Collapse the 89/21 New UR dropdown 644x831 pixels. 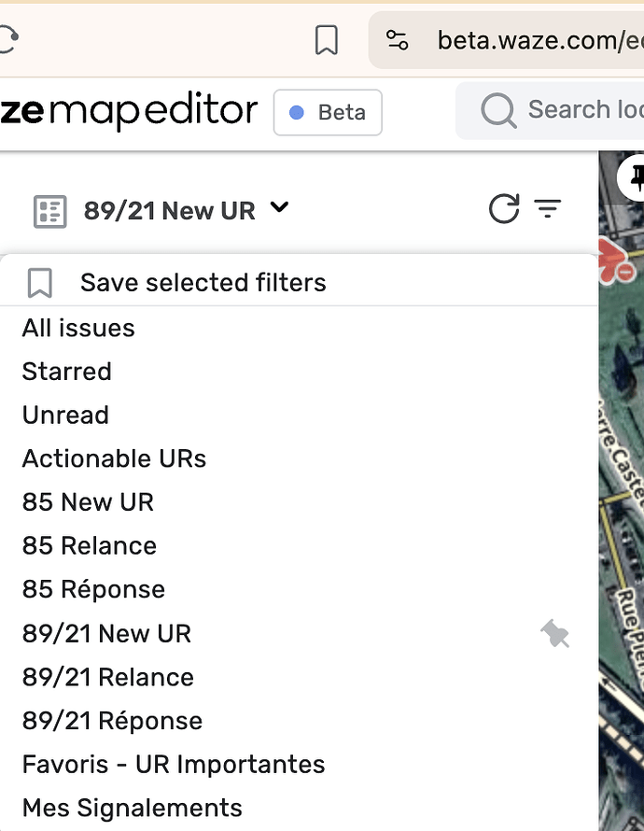[279, 209]
